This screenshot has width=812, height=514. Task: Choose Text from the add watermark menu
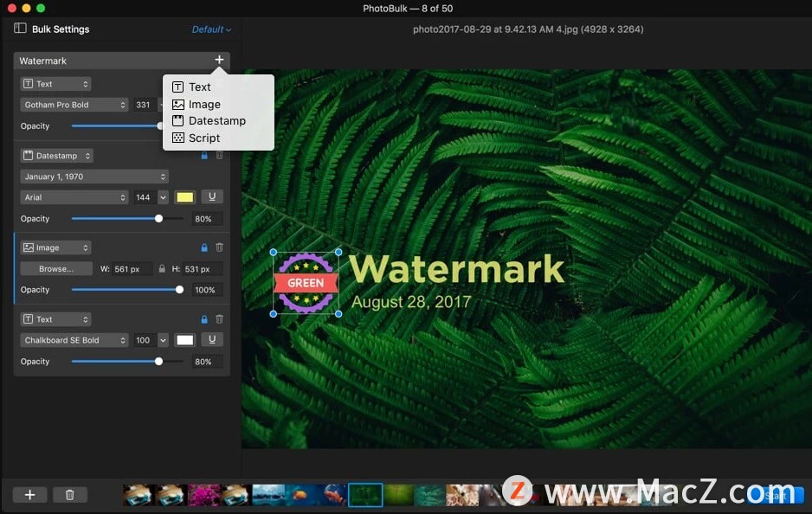[x=217, y=87]
